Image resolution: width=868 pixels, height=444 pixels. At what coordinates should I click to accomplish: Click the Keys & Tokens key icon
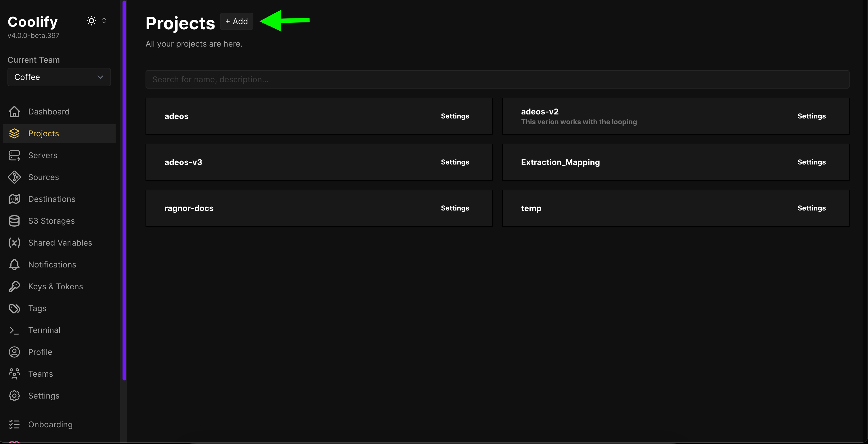(14, 286)
